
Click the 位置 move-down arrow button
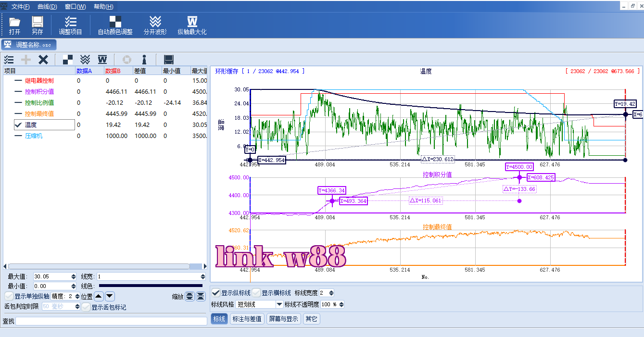[110, 296]
